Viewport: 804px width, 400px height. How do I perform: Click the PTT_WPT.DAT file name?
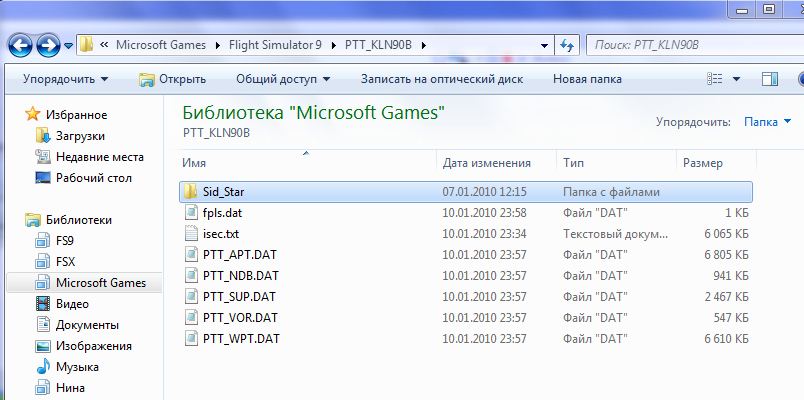(241, 339)
